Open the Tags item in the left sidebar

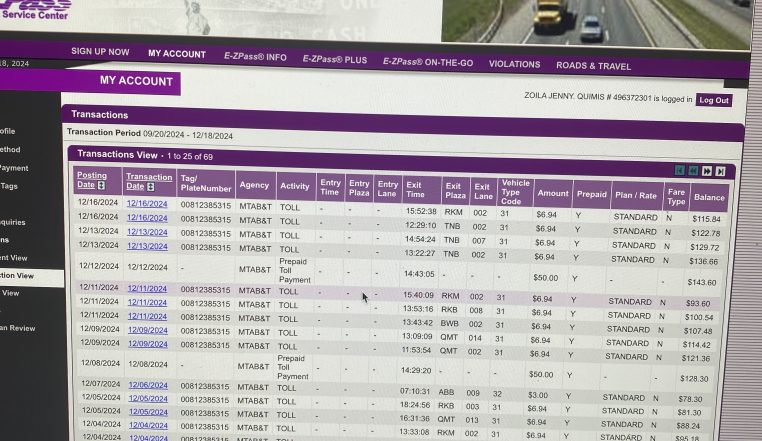9,186
